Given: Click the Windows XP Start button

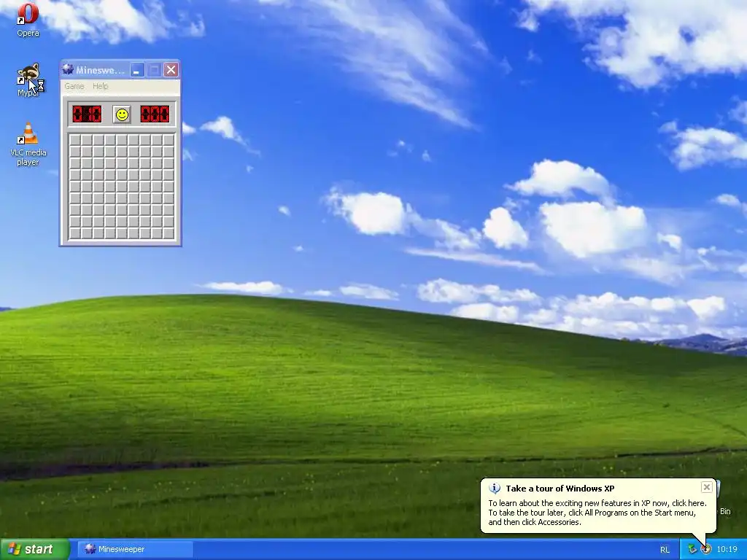Looking at the screenshot, I should pos(35,549).
